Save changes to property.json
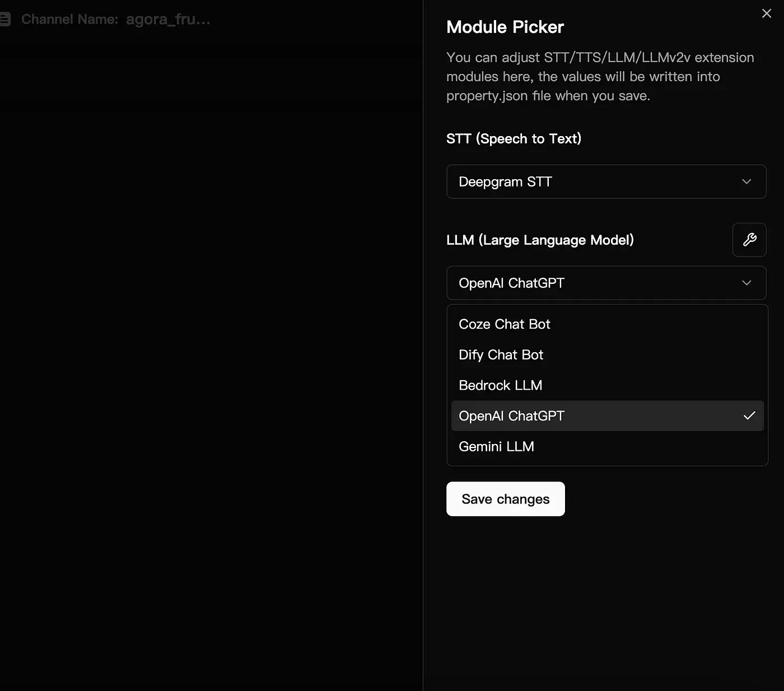Viewport: 784px width, 691px height. (x=506, y=499)
